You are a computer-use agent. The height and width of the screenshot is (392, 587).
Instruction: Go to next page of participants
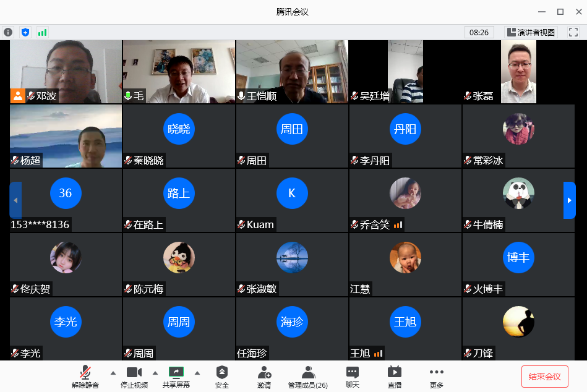point(570,200)
